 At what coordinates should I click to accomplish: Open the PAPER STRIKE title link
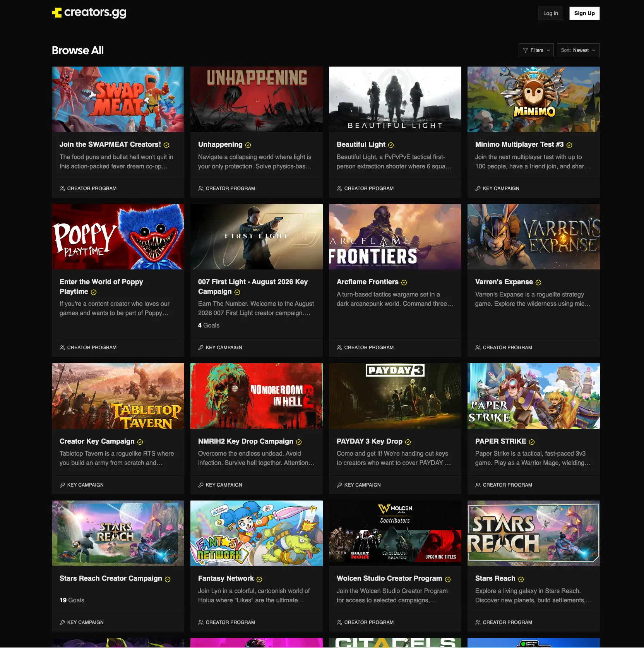click(501, 441)
